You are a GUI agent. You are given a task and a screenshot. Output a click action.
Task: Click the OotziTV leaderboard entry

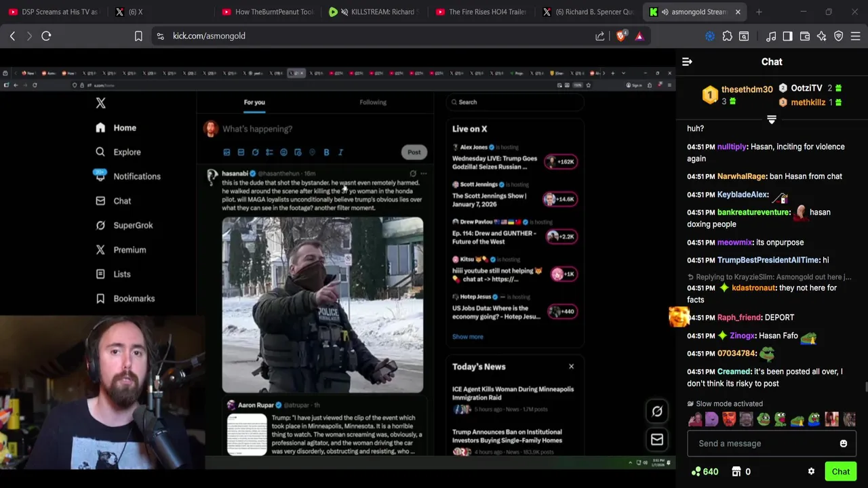coord(810,88)
